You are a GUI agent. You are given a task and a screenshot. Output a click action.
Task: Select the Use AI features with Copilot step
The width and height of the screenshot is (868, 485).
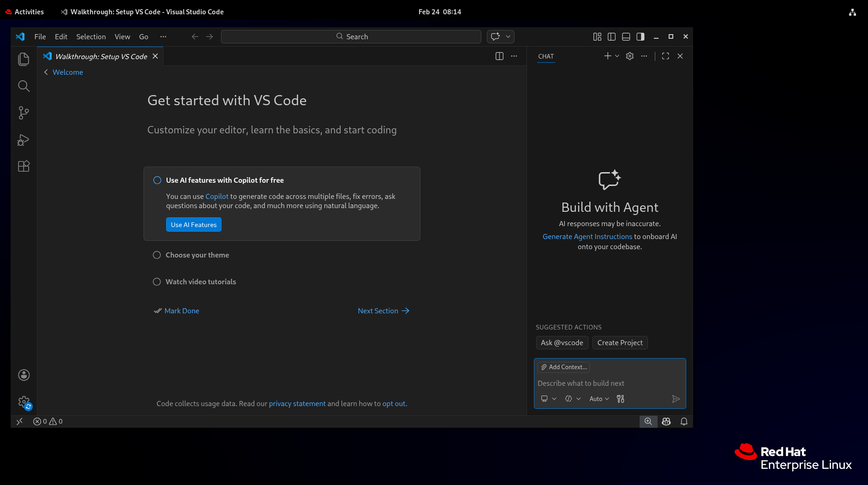tap(156, 180)
